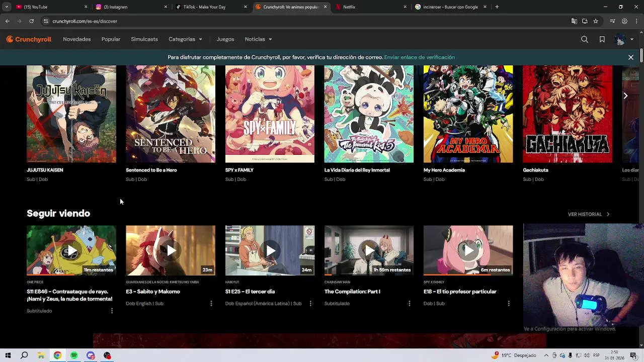Image resolution: width=644 pixels, height=362 pixels.
Task: Open the tab search dropdown arrow
Action: pos(6,7)
